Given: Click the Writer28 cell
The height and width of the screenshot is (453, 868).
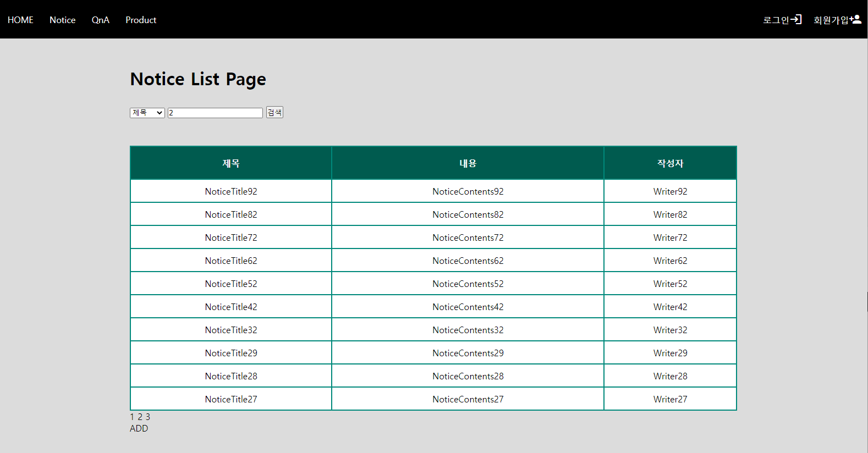Looking at the screenshot, I should 671,376.
